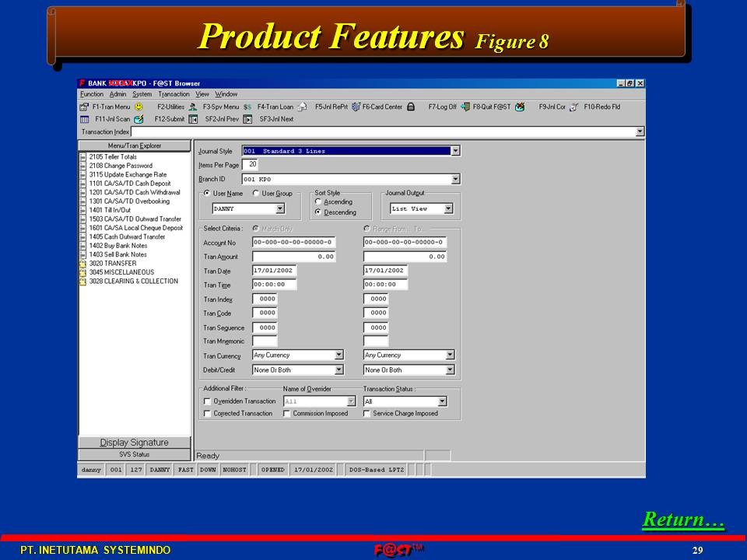Click the Return… link on the slide
Viewport: 747px width, 560px height.
click(682, 519)
